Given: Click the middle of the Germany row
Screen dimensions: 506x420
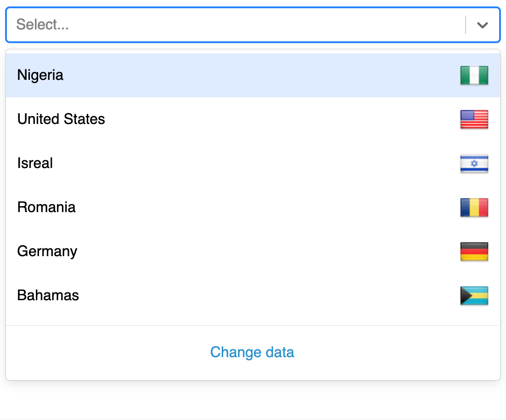Looking at the screenshot, I should click(253, 252).
